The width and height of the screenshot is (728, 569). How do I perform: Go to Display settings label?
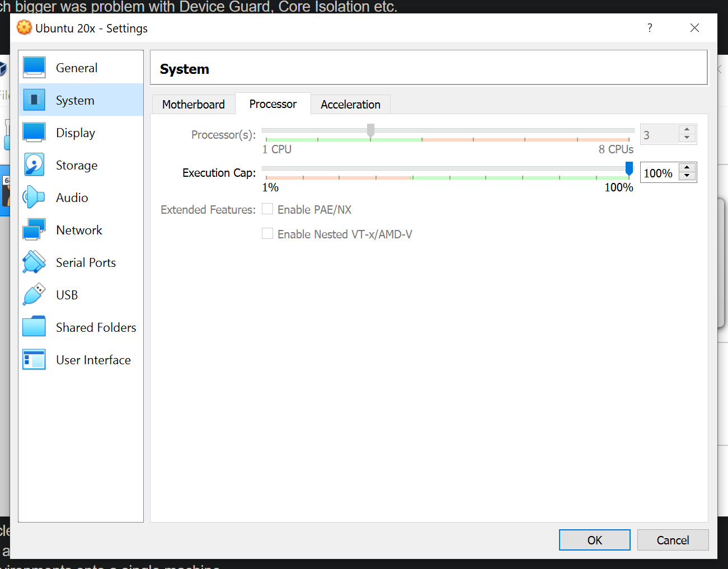click(76, 133)
